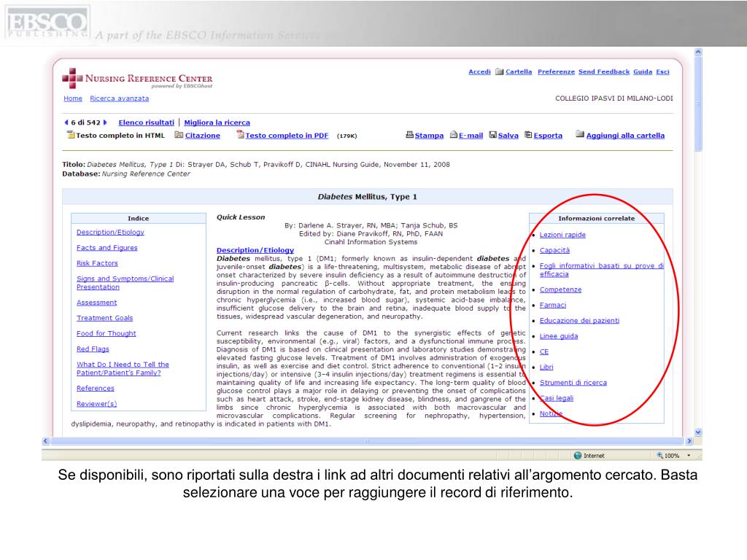Click the Salva link
Image resolution: width=747 pixels, height=560 pixels.
[x=508, y=135]
